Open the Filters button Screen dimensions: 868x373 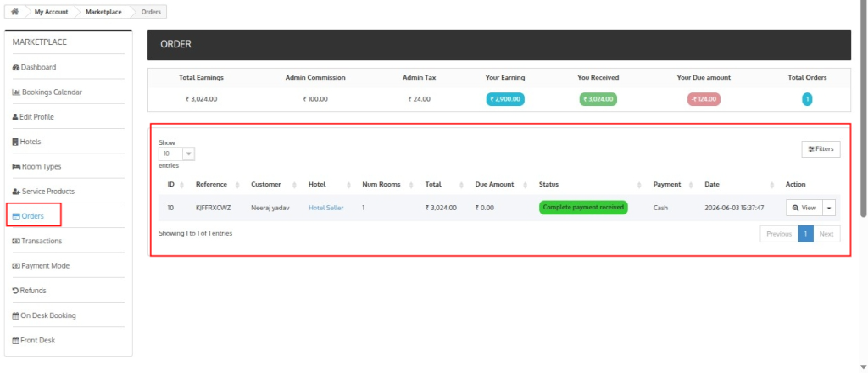coord(821,149)
